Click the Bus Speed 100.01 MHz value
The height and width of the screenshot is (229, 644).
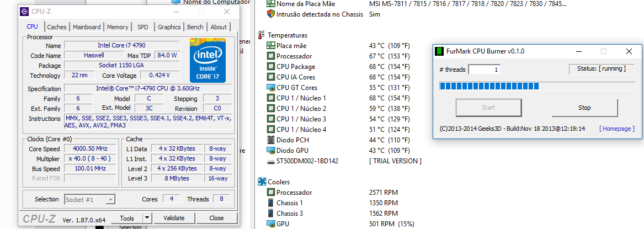click(x=89, y=169)
